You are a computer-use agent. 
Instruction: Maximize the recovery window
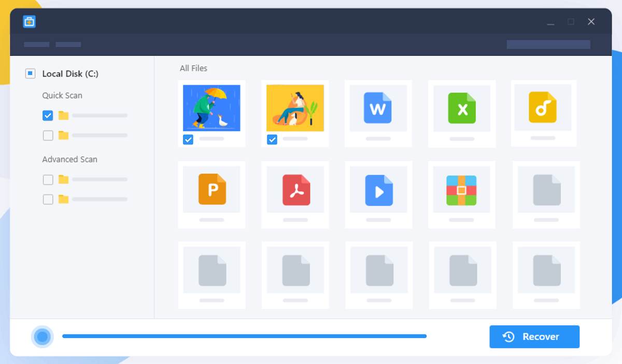tap(571, 22)
